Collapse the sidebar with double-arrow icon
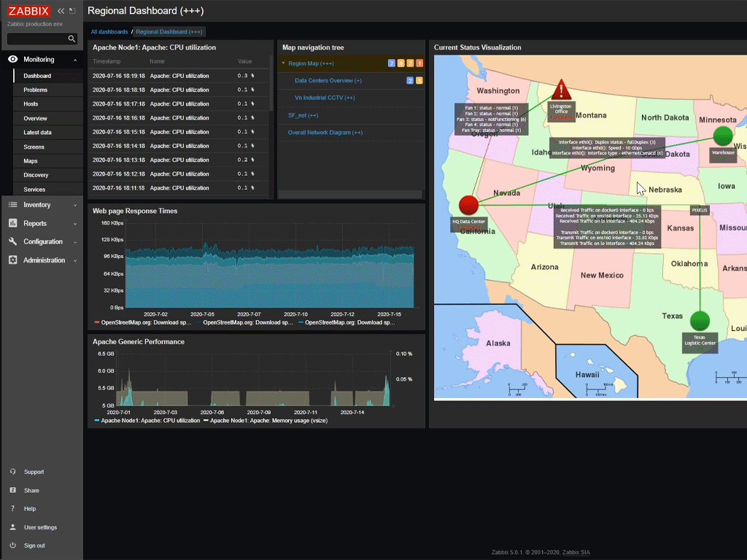 61,11
